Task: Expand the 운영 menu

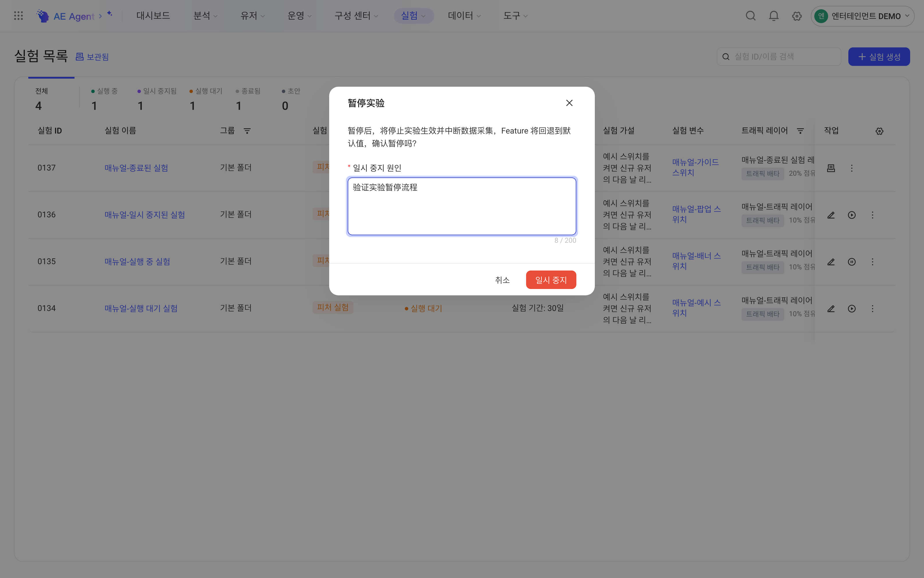Action: pyautogui.click(x=299, y=16)
